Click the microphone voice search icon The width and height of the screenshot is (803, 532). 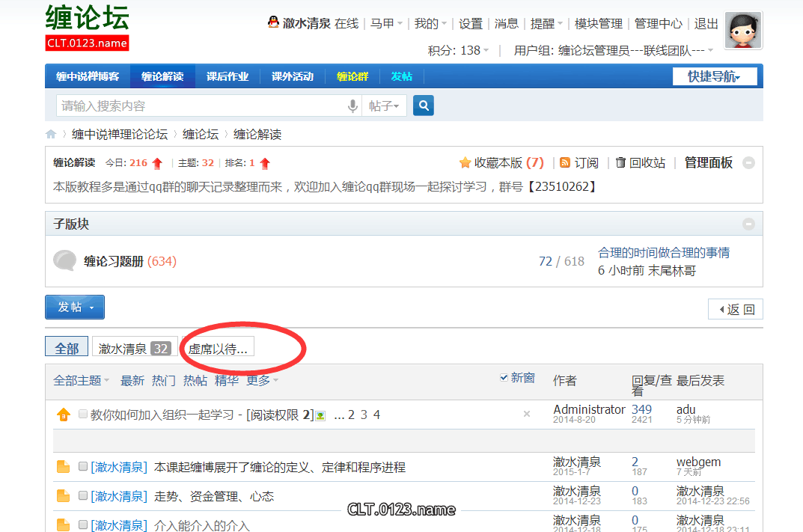[x=352, y=106]
